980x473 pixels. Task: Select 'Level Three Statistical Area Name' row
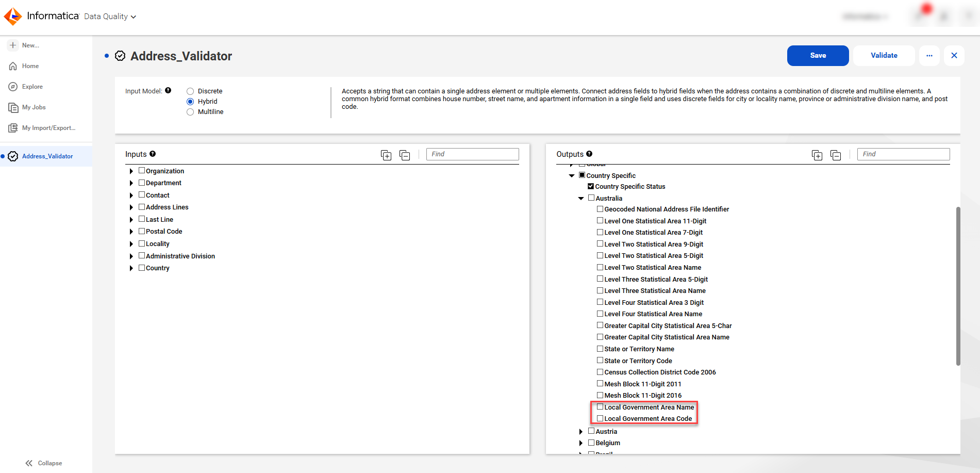(x=655, y=290)
